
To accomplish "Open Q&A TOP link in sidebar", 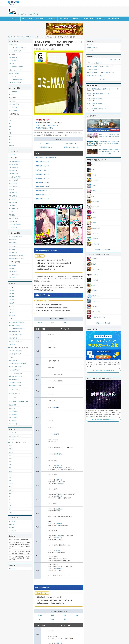I will 89,45.
